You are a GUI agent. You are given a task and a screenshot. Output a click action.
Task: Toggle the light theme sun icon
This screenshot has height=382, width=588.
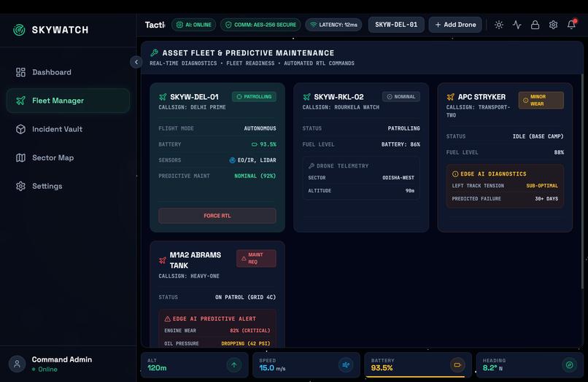pos(499,25)
